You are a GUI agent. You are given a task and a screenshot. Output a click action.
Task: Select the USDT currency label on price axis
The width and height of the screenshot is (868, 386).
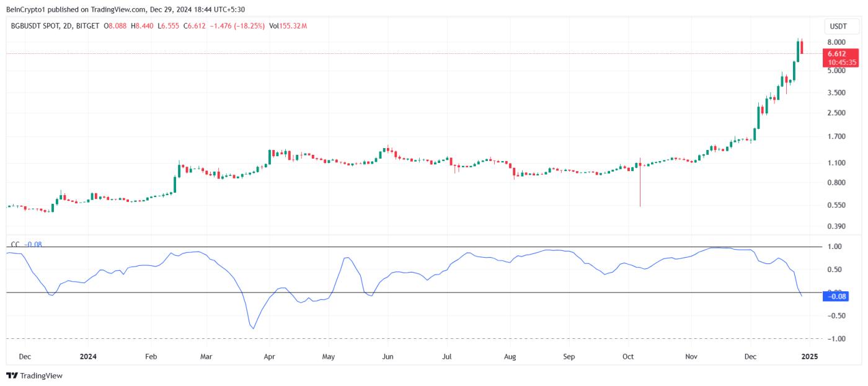click(838, 26)
